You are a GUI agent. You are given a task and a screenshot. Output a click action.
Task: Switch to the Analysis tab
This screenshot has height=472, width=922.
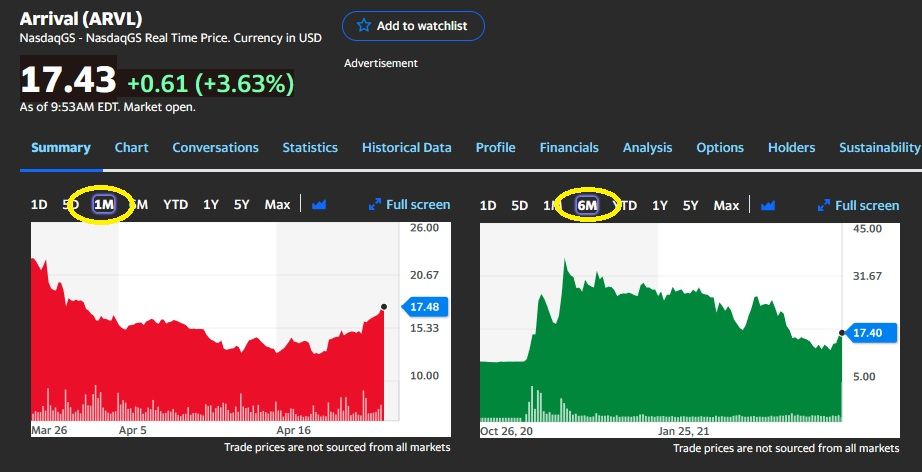coord(647,148)
